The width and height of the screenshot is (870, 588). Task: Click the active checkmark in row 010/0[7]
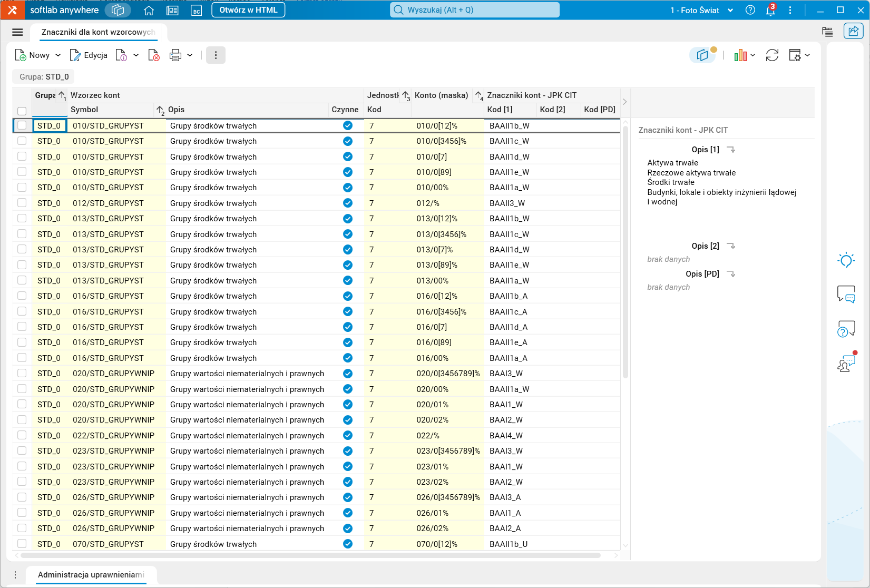(348, 156)
